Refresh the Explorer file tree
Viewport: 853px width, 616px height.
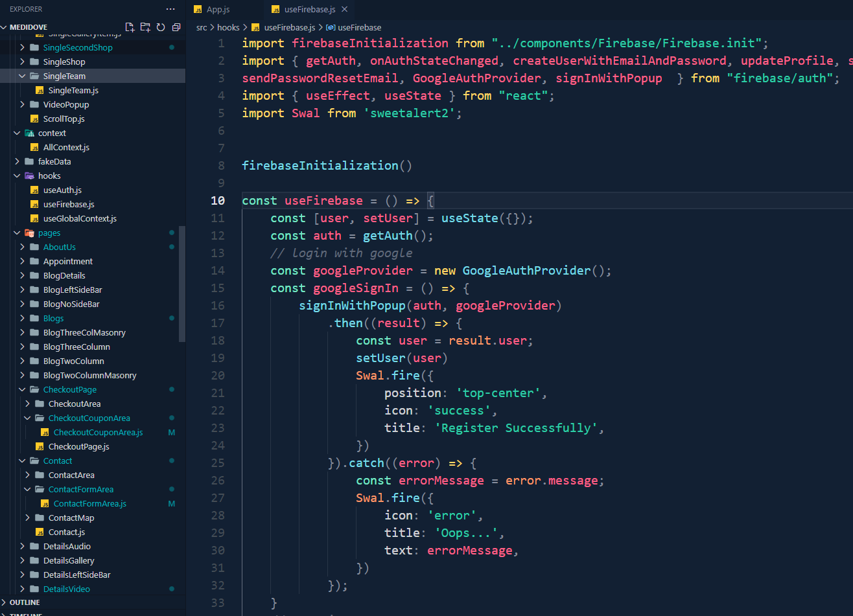(x=161, y=27)
